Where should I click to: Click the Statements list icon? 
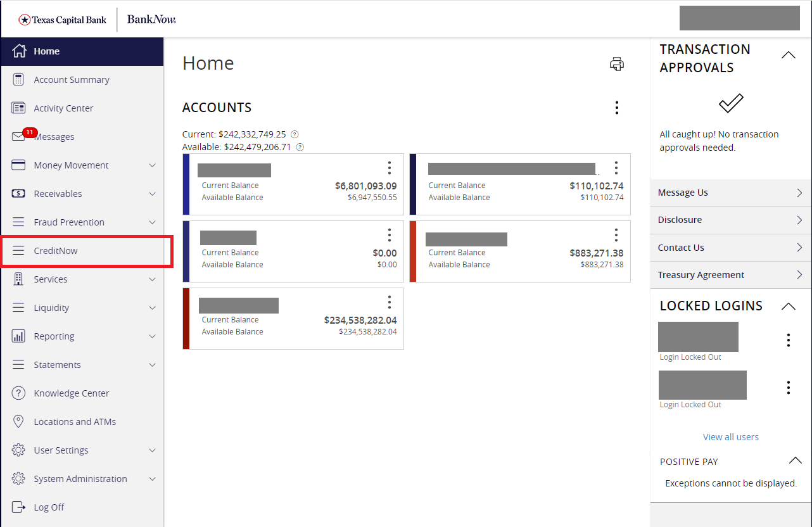click(x=18, y=365)
